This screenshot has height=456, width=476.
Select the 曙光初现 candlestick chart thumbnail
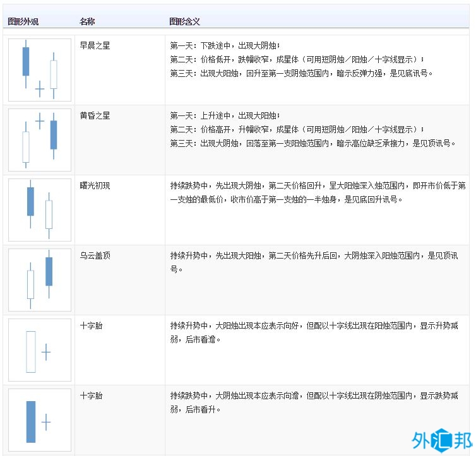[39, 210]
